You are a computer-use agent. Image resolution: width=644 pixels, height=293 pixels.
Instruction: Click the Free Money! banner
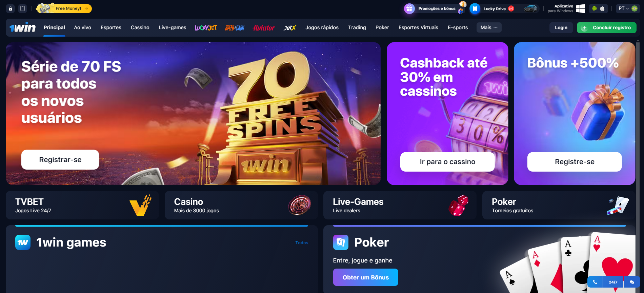point(64,8)
